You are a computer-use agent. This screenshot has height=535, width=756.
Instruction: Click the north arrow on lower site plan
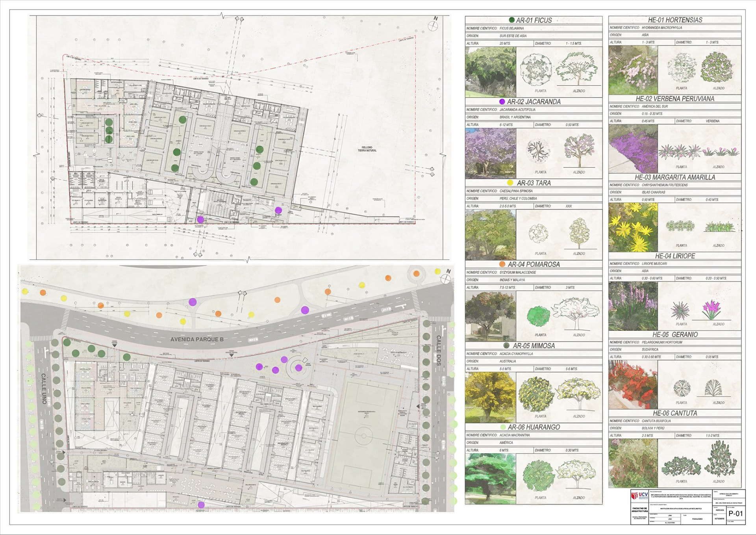click(446, 279)
